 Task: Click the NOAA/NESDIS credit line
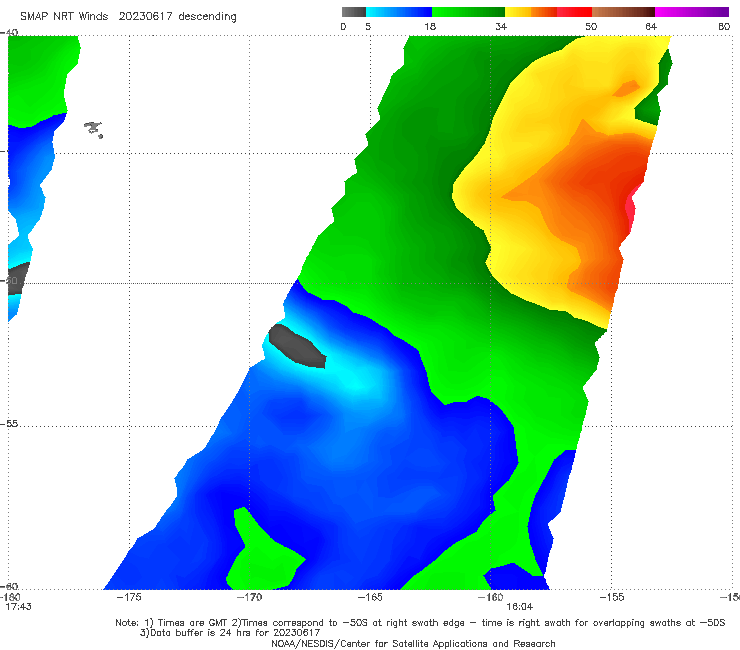tap(413, 643)
